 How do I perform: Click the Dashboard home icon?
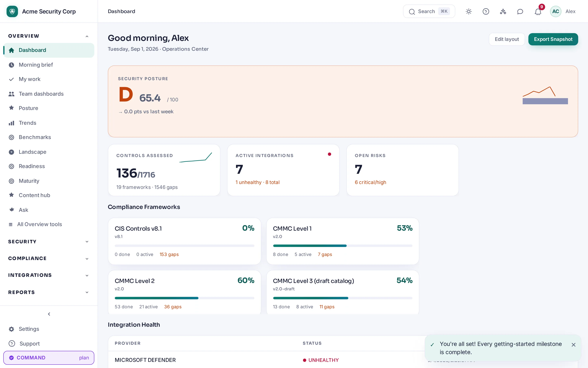click(x=11, y=50)
